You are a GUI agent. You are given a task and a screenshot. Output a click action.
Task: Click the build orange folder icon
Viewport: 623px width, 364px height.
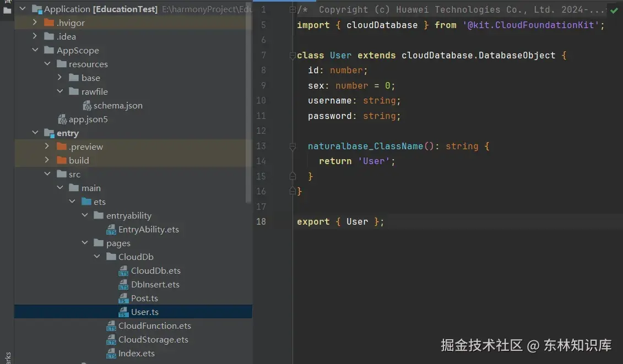(61, 160)
